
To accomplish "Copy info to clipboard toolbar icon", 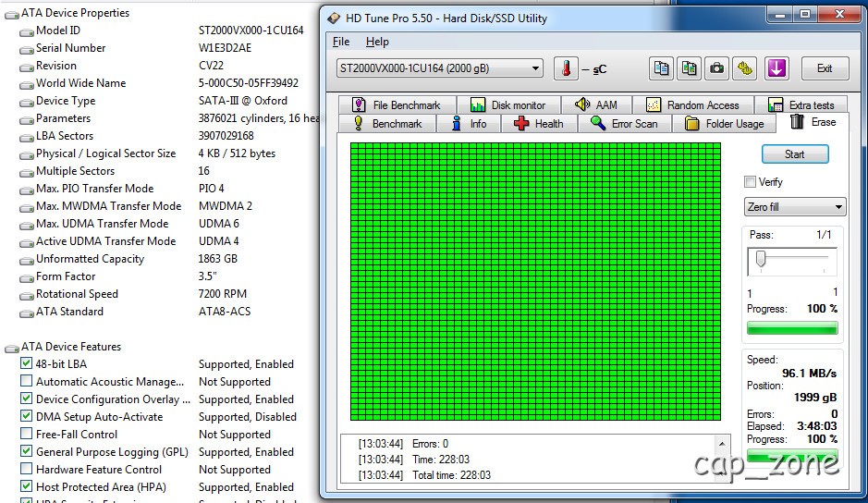I will tap(662, 68).
